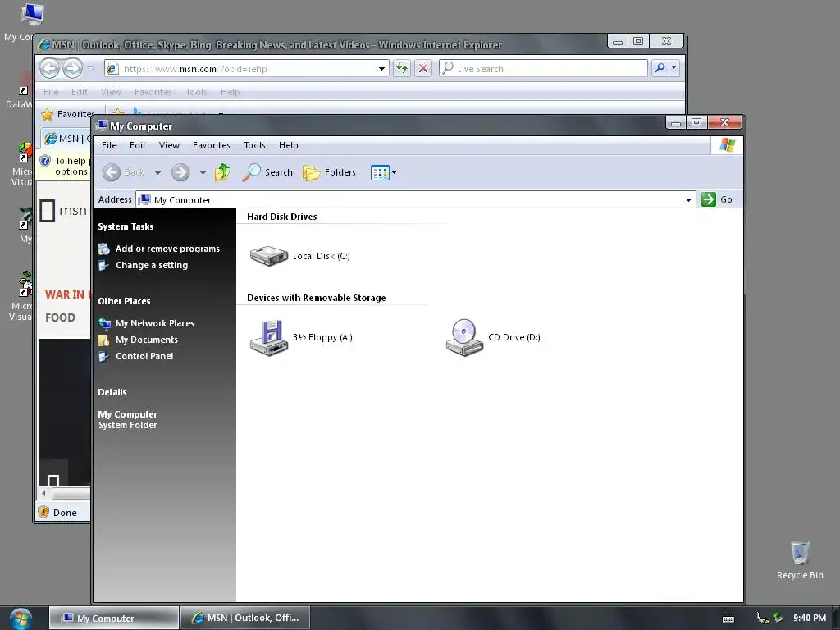Click the red Stop button in Internet Explorer
This screenshot has height=630, width=840.
click(x=422, y=68)
